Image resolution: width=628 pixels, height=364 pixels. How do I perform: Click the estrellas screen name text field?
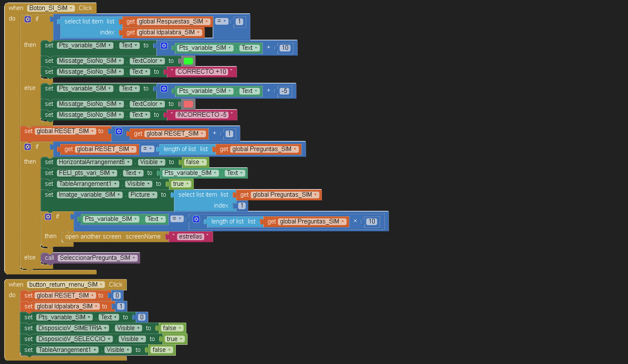click(x=190, y=237)
